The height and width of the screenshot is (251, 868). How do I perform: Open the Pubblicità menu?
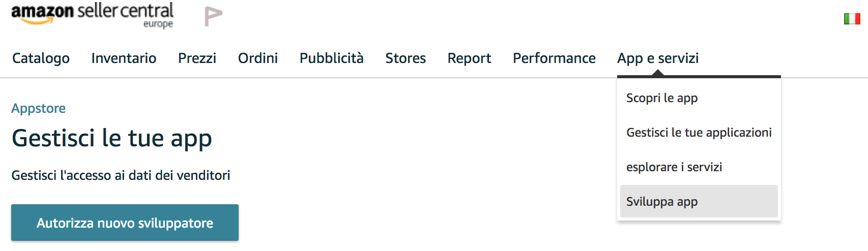point(331,58)
